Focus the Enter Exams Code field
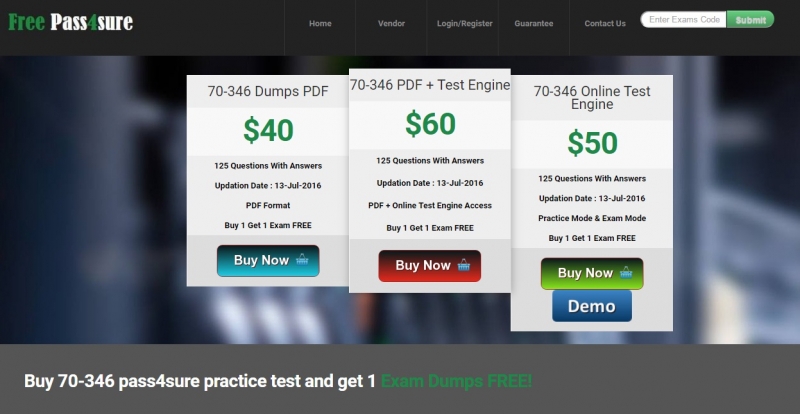This screenshot has width=800, height=414. coord(684,19)
